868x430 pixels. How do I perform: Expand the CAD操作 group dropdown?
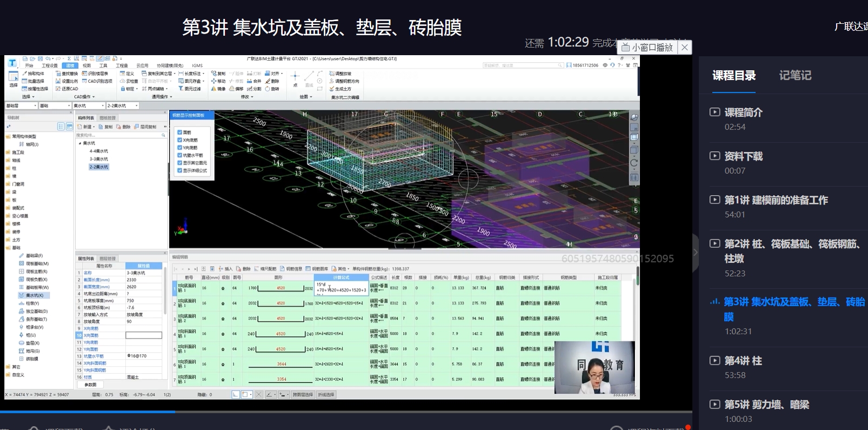tap(85, 97)
